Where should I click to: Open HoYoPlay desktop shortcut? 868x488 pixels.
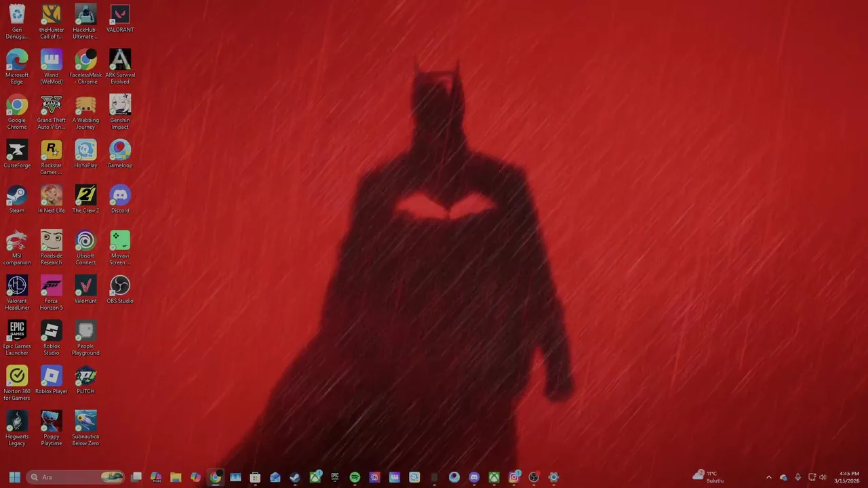point(85,155)
